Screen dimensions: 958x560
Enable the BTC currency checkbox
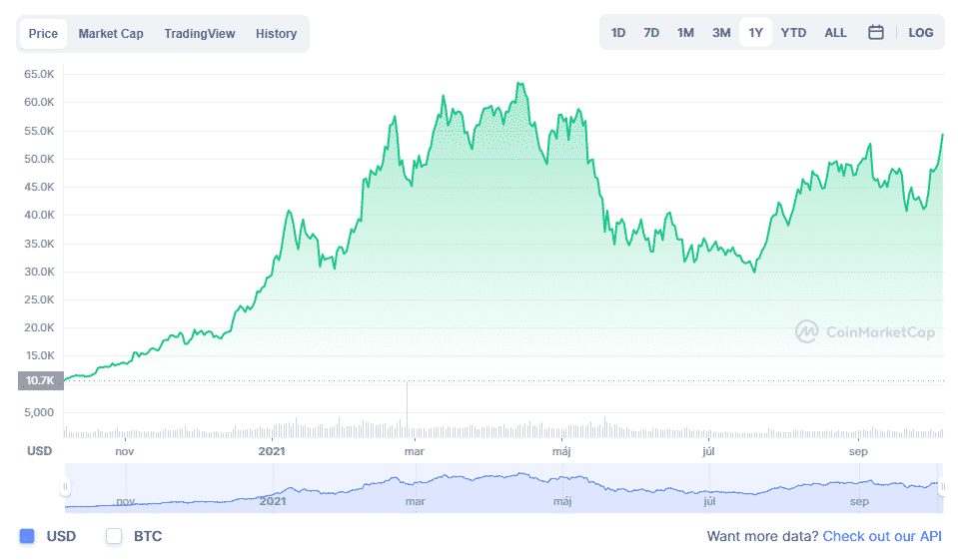pyautogui.click(x=114, y=536)
